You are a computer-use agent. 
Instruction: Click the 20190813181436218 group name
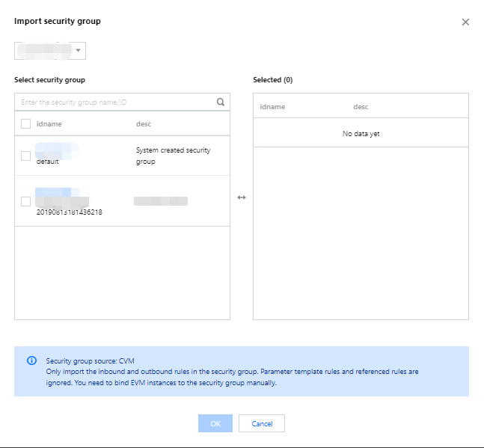click(70, 212)
